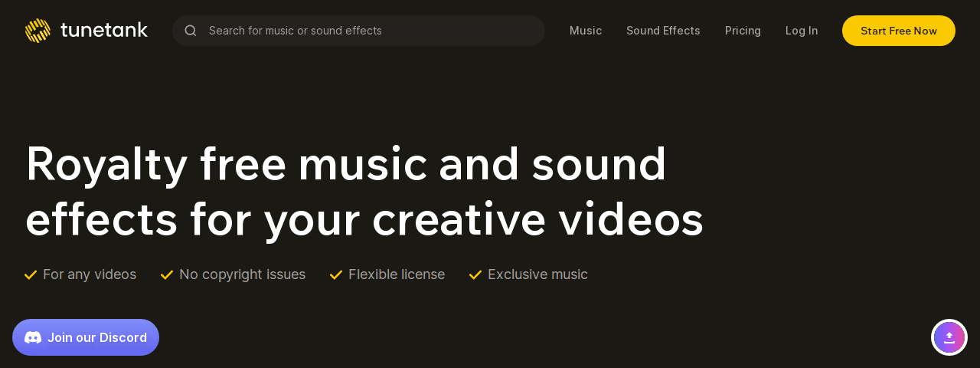Click the tunetank striped circle logo icon

(38, 31)
